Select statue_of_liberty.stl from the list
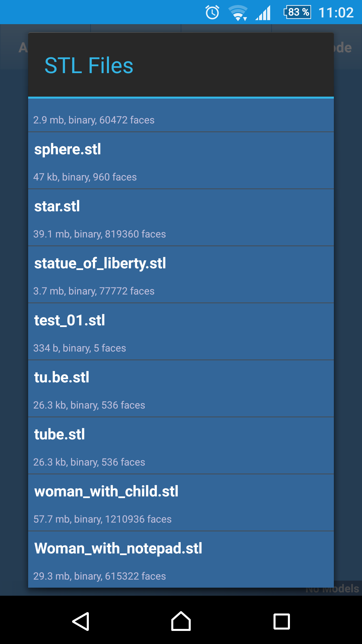Viewport: 362px width, 644px height. [x=181, y=274]
